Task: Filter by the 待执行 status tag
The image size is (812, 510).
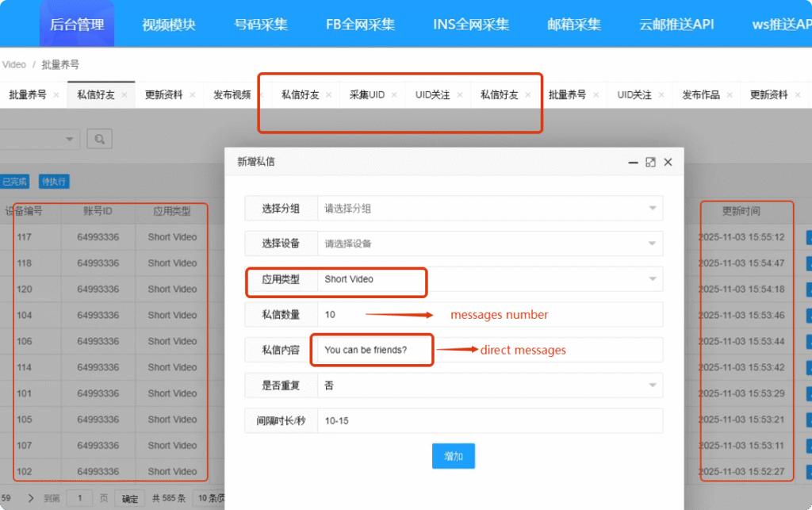Action: click(x=55, y=182)
